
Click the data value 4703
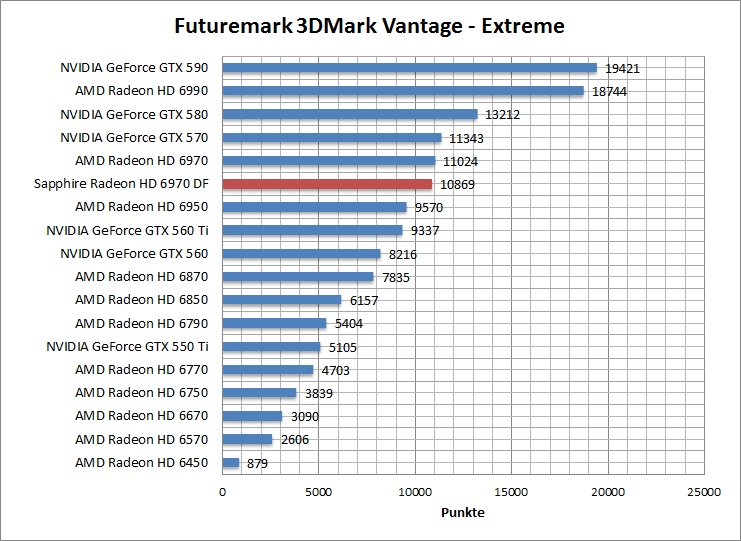pos(336,371)
